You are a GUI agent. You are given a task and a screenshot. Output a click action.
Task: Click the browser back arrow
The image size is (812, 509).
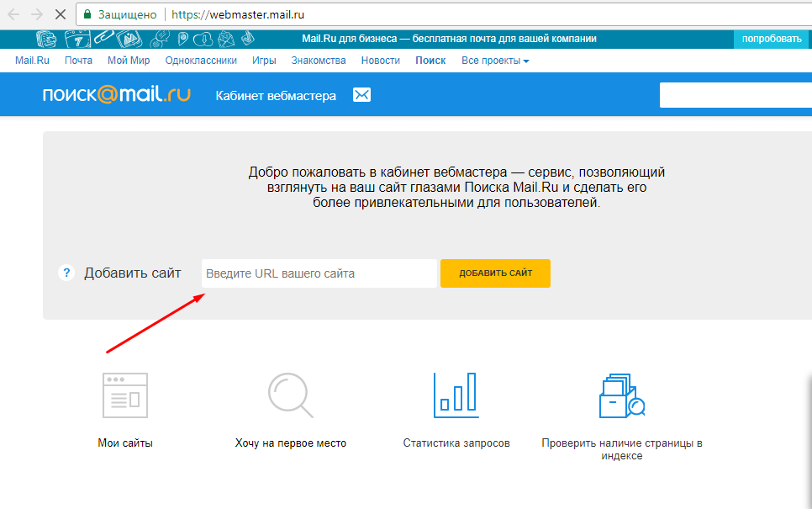click(13, 14)
